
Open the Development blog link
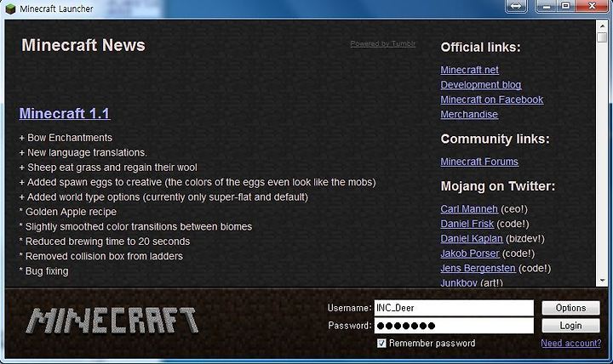[480, 85]
